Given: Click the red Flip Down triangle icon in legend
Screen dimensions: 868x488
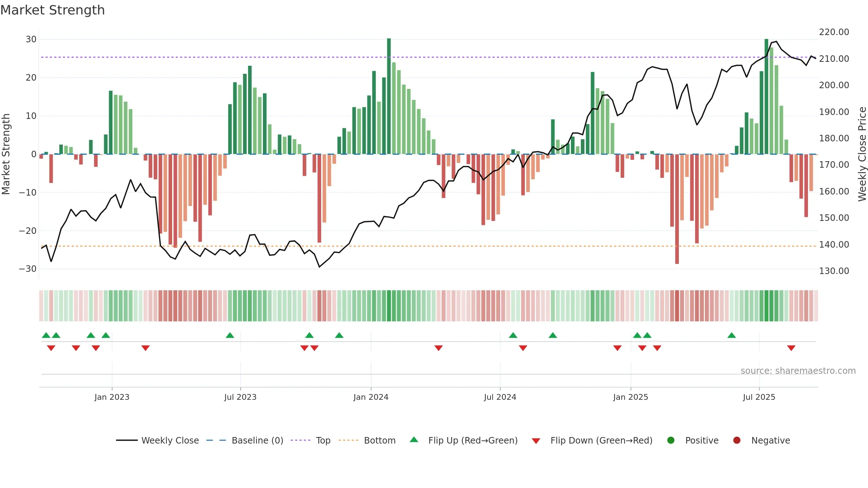Looking at the screenshot, I should tap(536, 441).
